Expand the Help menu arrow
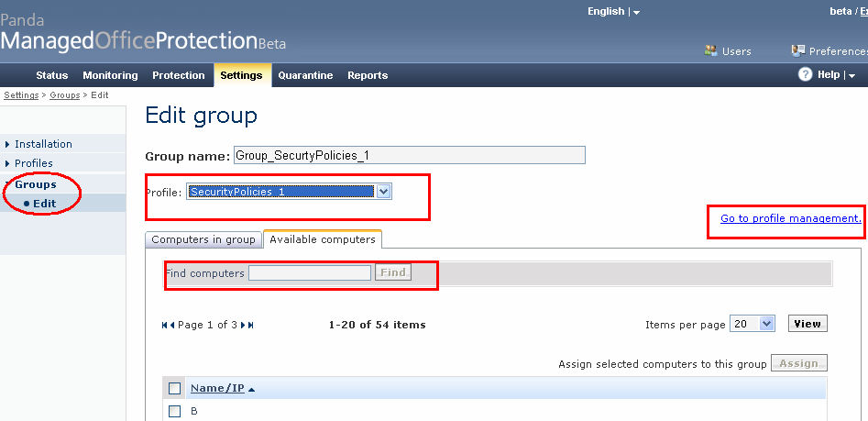This screenshot has height=421, width=868. click(852, 75)
